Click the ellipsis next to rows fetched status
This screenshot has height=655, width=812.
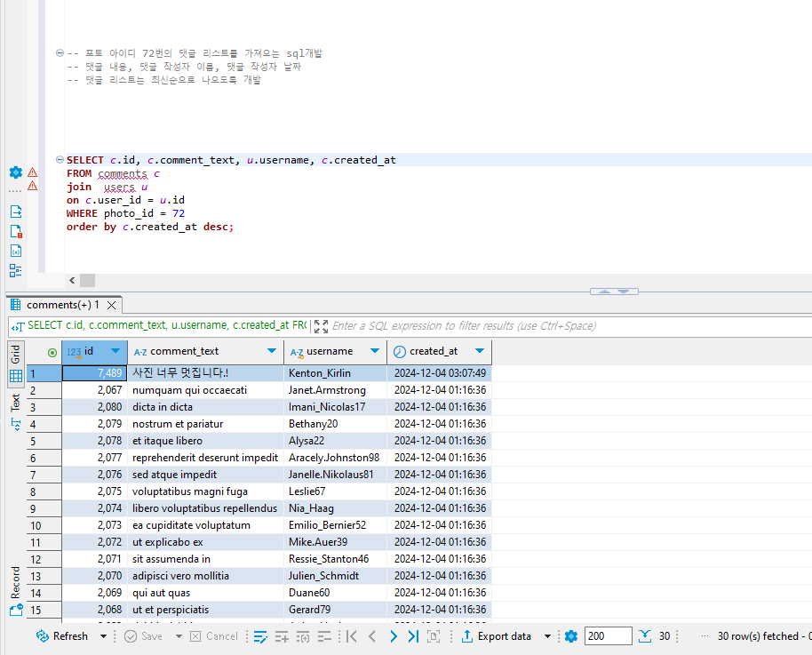[705, 635]
